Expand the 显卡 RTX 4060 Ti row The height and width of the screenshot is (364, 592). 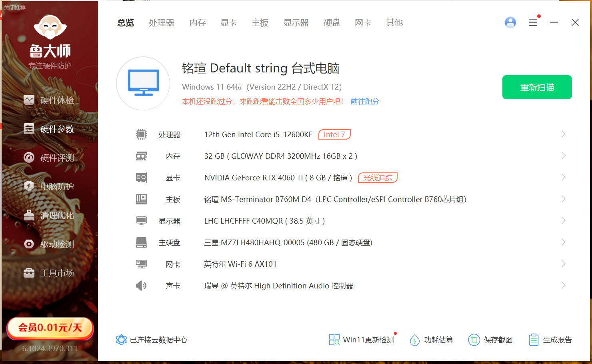tap(564, 177)
